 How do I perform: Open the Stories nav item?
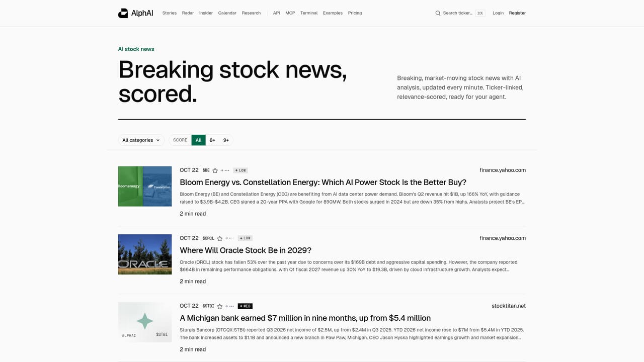170,13
